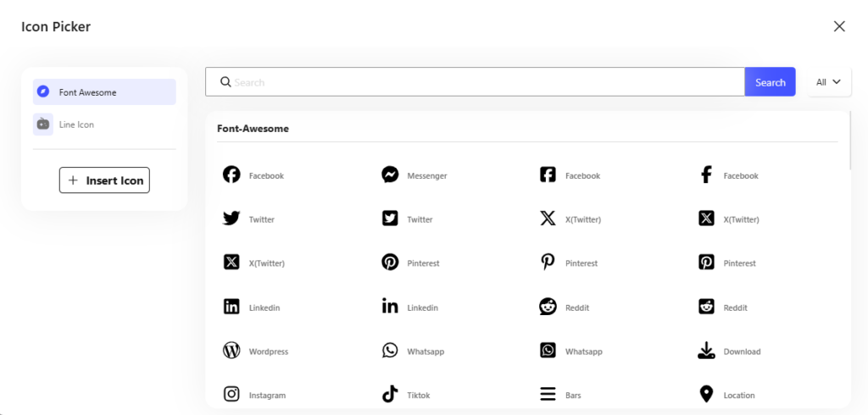Screen dimensions: 868x415
Task: Choose the plain Pinterest 'P' icon
Action: click(548, 262)
